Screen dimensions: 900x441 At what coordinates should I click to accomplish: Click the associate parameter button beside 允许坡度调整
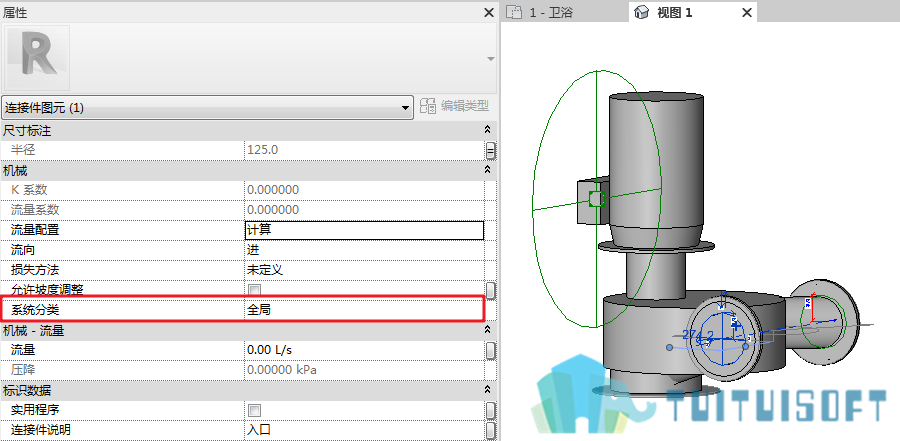click(491, 290)
